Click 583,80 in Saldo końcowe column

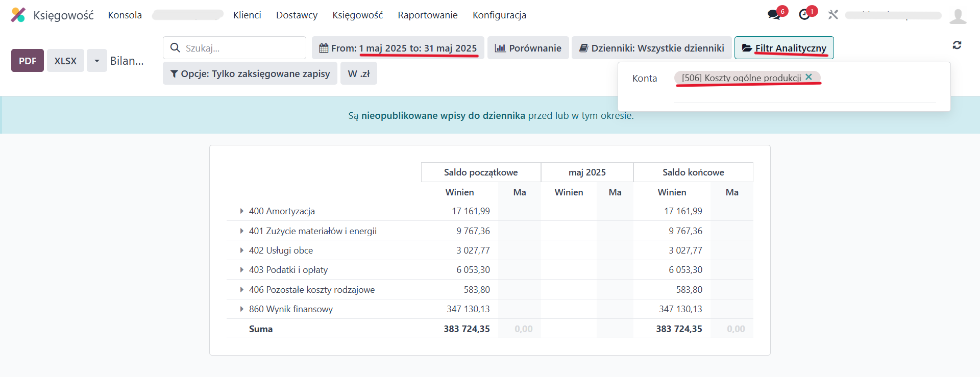tap(689, 289)
